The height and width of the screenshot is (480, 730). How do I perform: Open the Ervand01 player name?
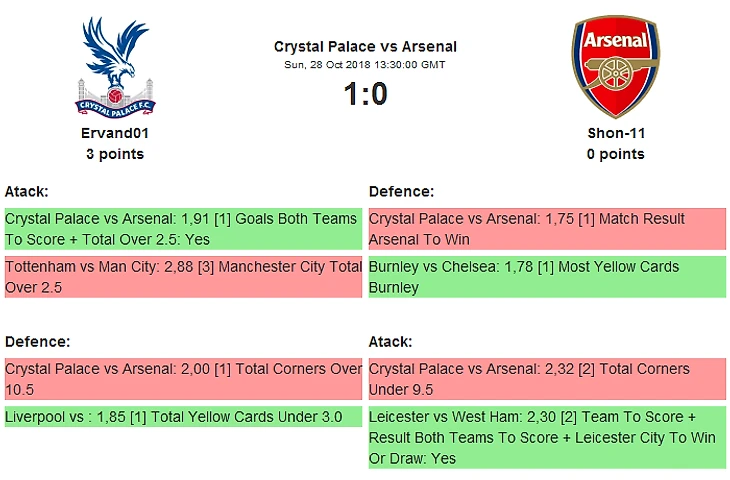click(x=115, y=133)
